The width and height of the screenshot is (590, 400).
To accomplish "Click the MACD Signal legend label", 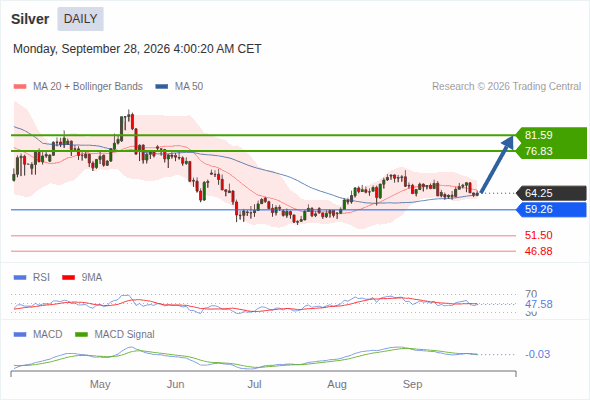I will tap(125, 335).
